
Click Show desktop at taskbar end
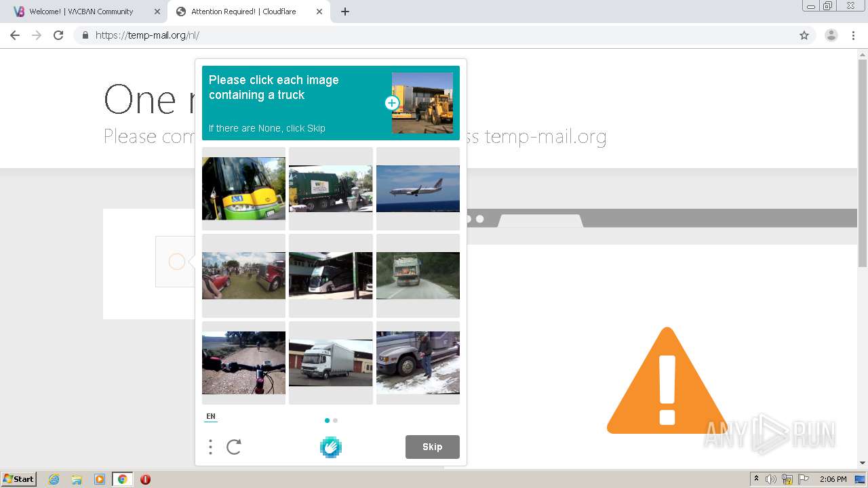click(x=861, y=479)
